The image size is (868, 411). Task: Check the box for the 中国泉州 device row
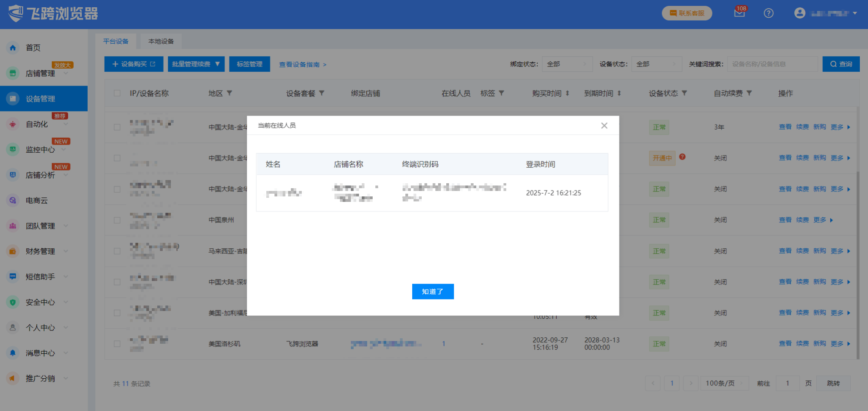[117, 220]
